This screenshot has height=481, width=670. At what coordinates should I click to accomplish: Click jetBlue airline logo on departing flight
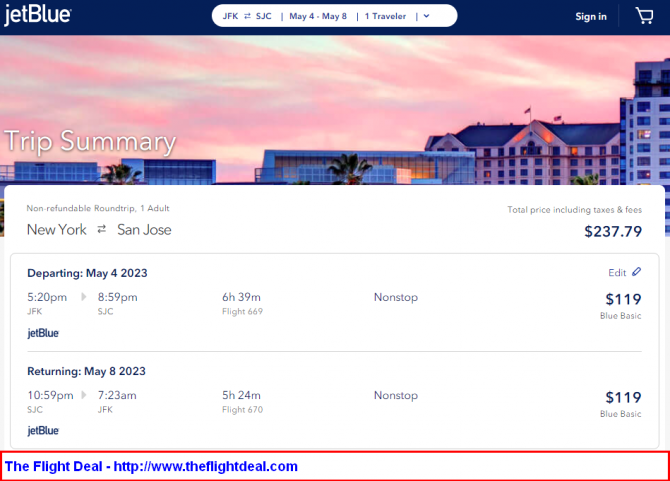pyautogui.click(x=43, y=333)
